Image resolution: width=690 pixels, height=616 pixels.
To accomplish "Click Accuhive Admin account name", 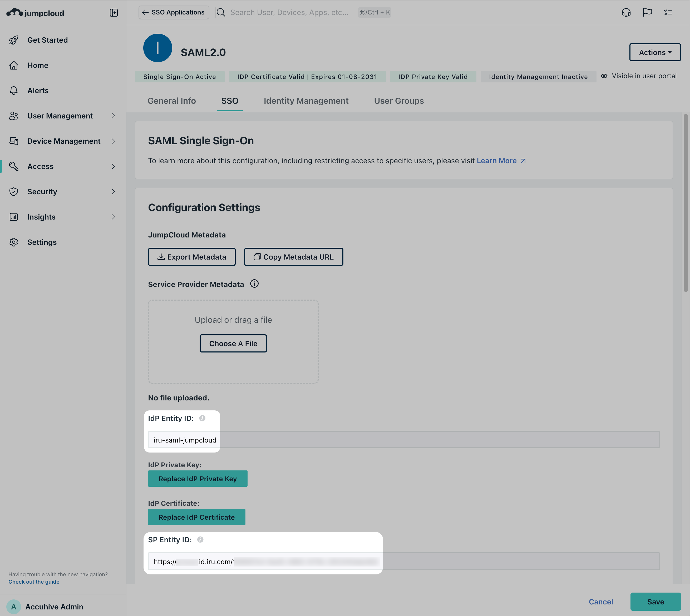I will [54, 607].
